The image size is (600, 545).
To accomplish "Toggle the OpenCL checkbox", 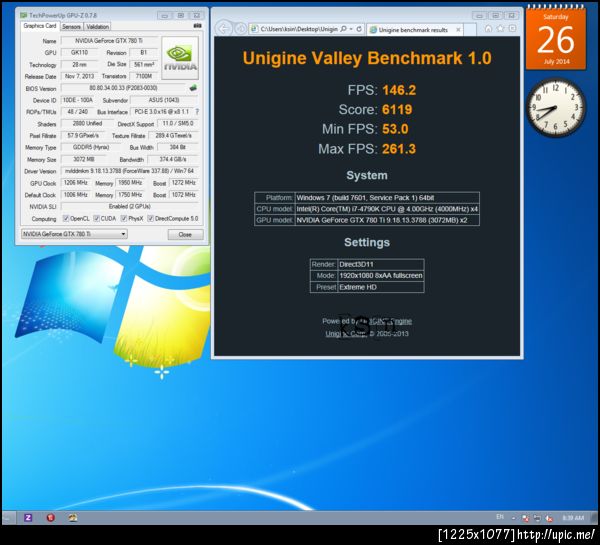I will (x=66, y=219).
